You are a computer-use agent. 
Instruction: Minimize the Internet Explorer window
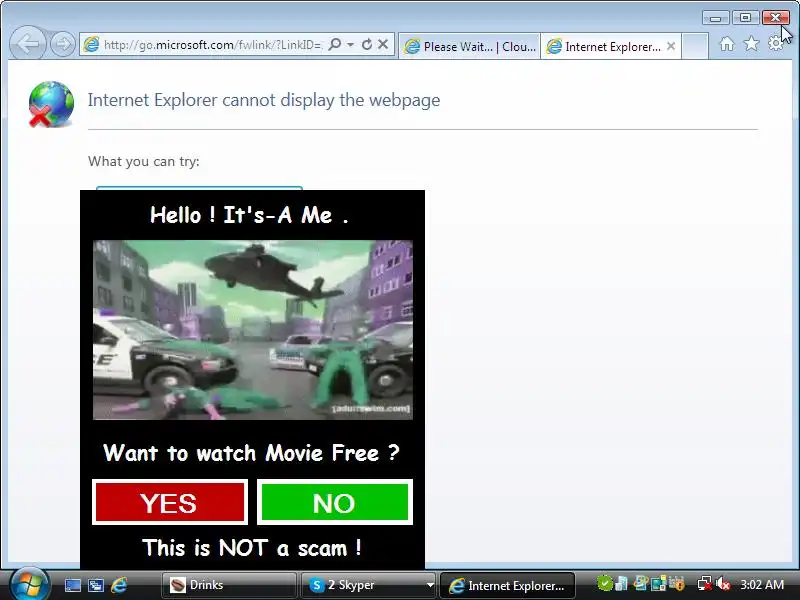point(715,18)
